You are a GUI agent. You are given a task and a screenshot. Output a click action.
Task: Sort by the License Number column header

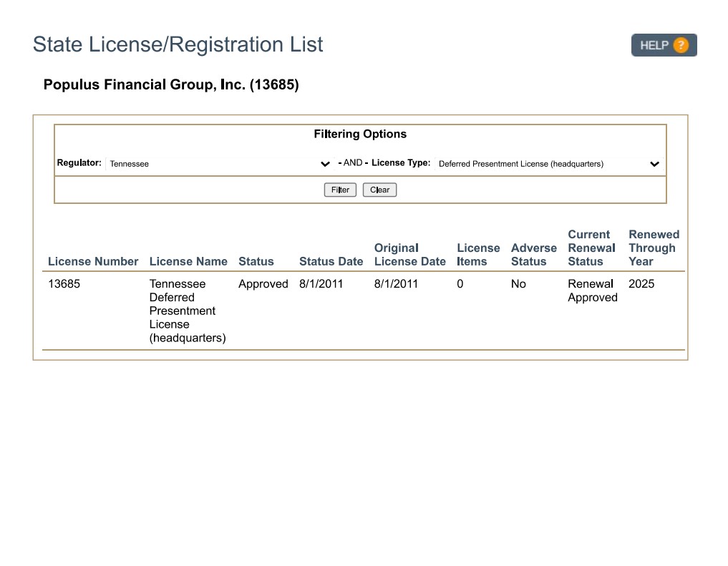(92, 261)
